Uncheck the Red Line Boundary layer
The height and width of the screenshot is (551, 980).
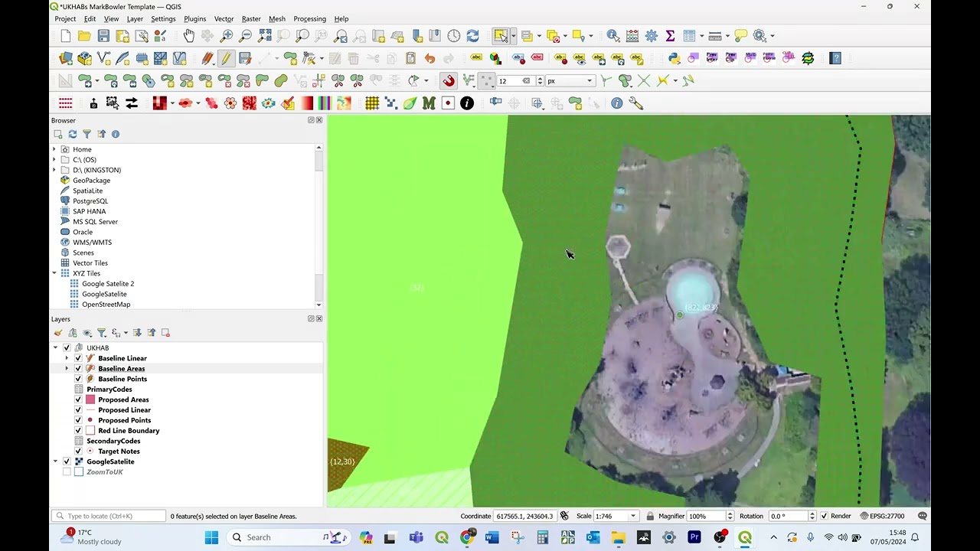coord(78,431)
